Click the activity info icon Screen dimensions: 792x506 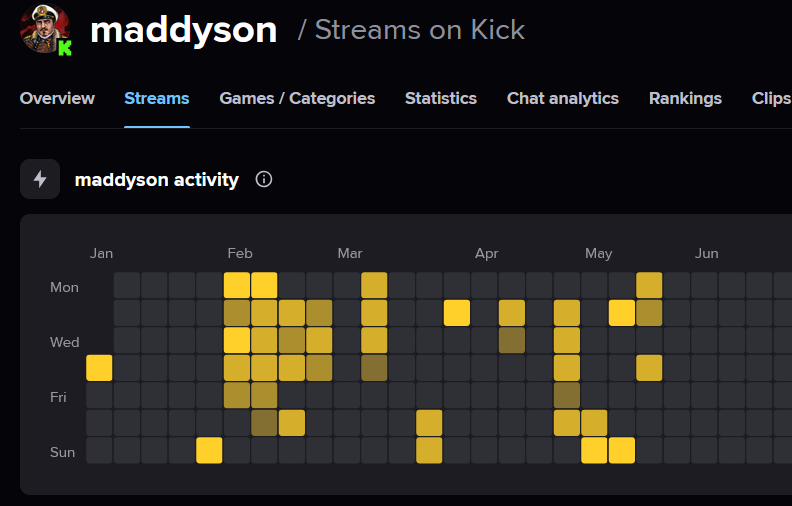tap(264, 179)
